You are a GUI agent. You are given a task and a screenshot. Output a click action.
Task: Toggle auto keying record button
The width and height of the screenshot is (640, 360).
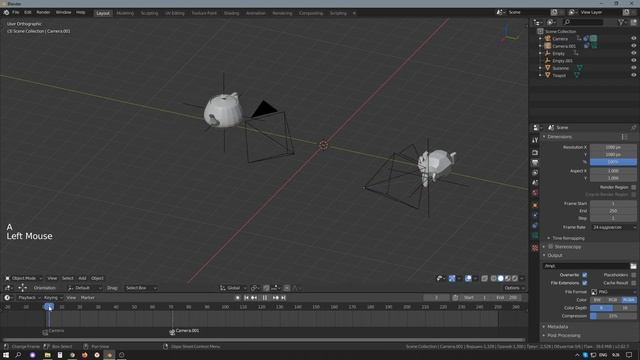click(x=238, y=298)
